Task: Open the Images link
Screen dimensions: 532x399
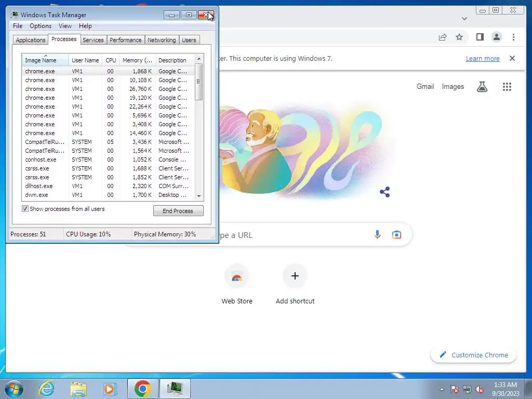Action: pyautogui.click(x=453, y=87)
